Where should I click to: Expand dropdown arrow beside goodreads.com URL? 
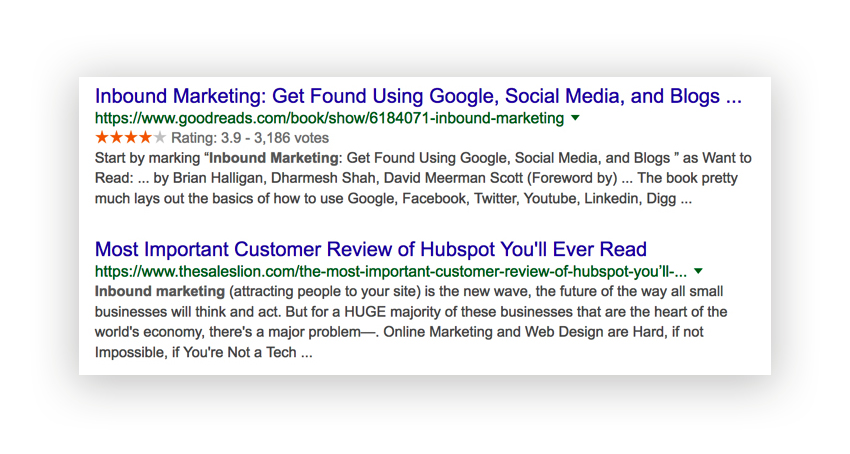tap(576, 118)
